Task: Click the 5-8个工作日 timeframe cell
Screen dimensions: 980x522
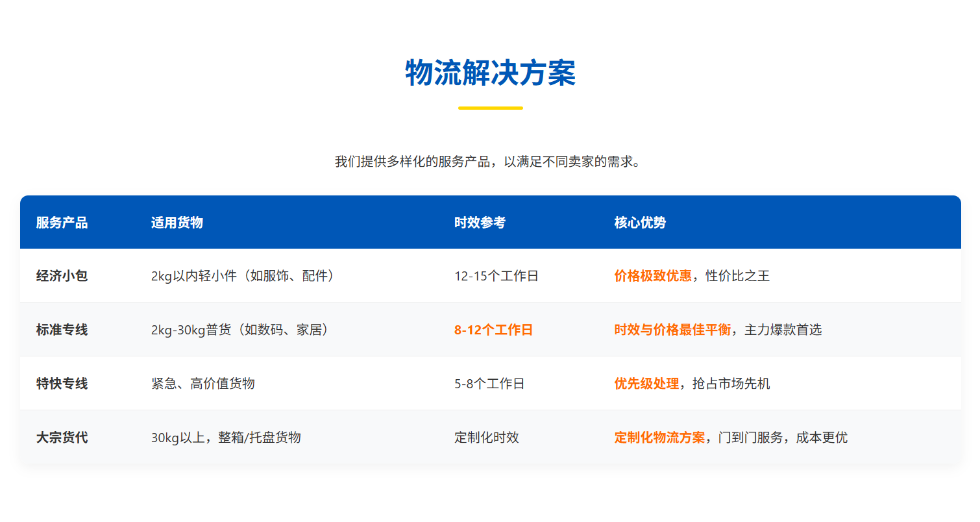Action: (x=489, y=384)
